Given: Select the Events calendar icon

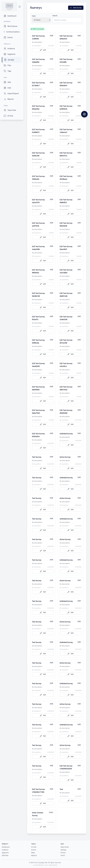Looking at the screenshot, I should [x=5, y=37].
